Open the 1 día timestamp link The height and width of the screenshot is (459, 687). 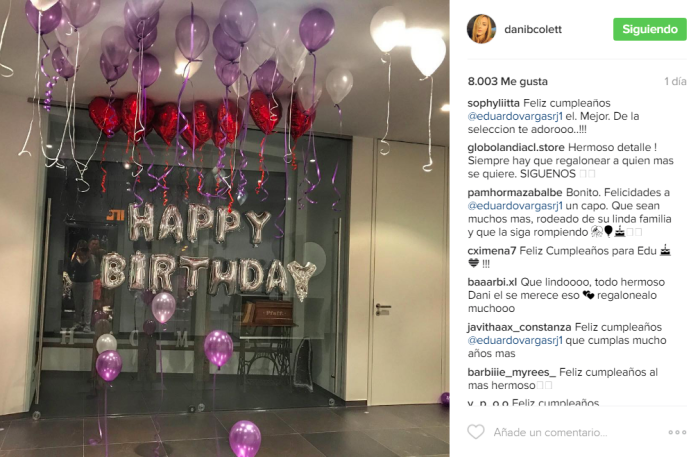point(675,81)
